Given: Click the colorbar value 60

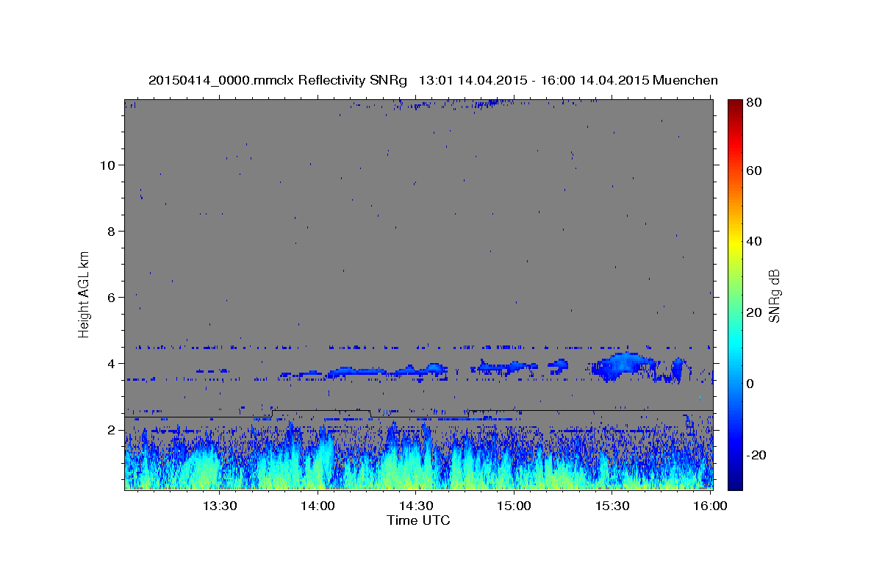Looking at the screenshot, I should click(x=754, y=171).
